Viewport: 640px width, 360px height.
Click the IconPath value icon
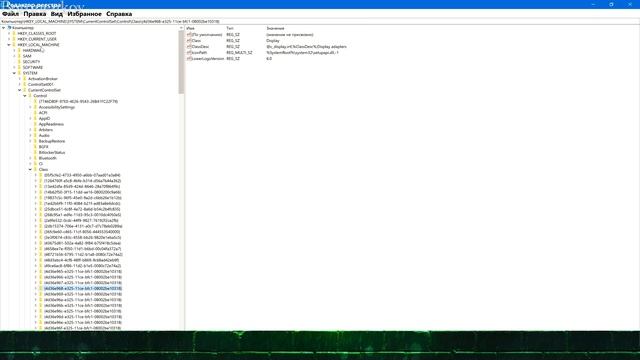189,53
